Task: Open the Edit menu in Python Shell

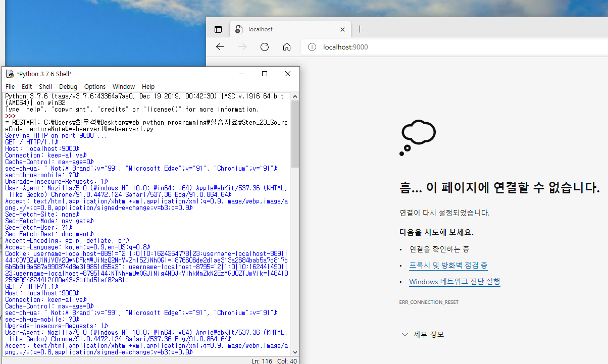Action: pos(27,87)
